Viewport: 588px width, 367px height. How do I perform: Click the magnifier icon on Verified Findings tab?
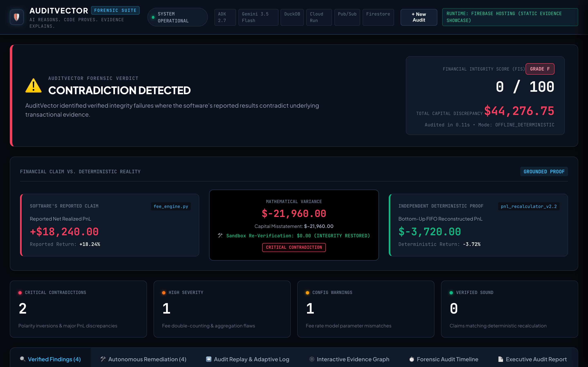(23, 359)
